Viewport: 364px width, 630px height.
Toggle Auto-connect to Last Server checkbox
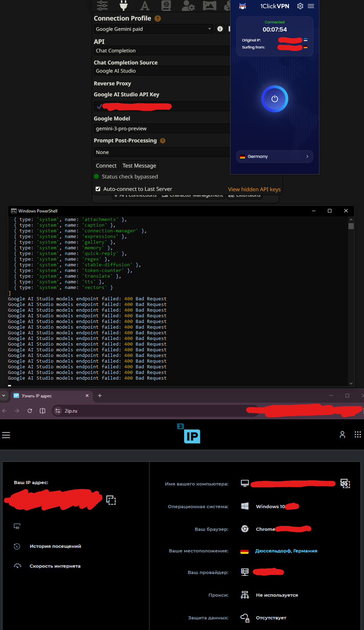tap(98, 189)
